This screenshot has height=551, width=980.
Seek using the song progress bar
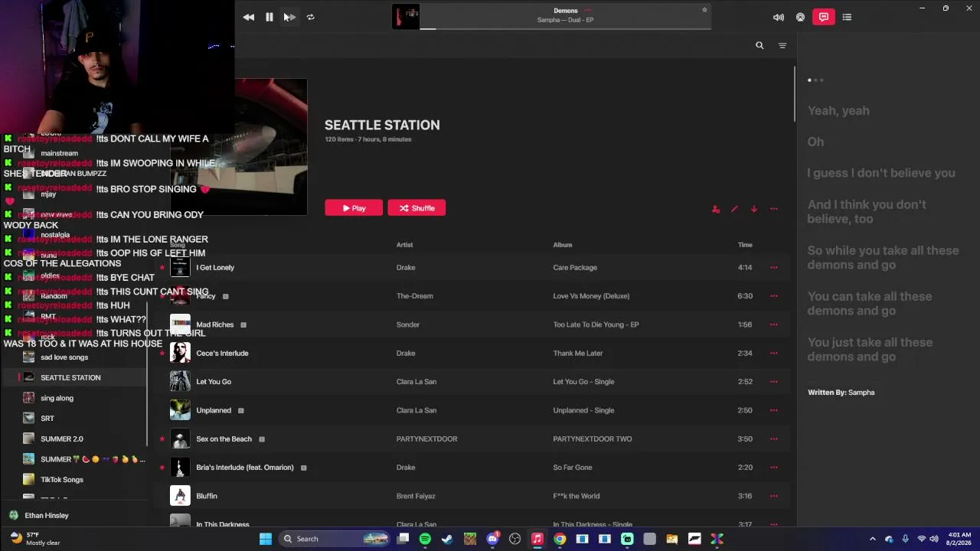[566, 29]
